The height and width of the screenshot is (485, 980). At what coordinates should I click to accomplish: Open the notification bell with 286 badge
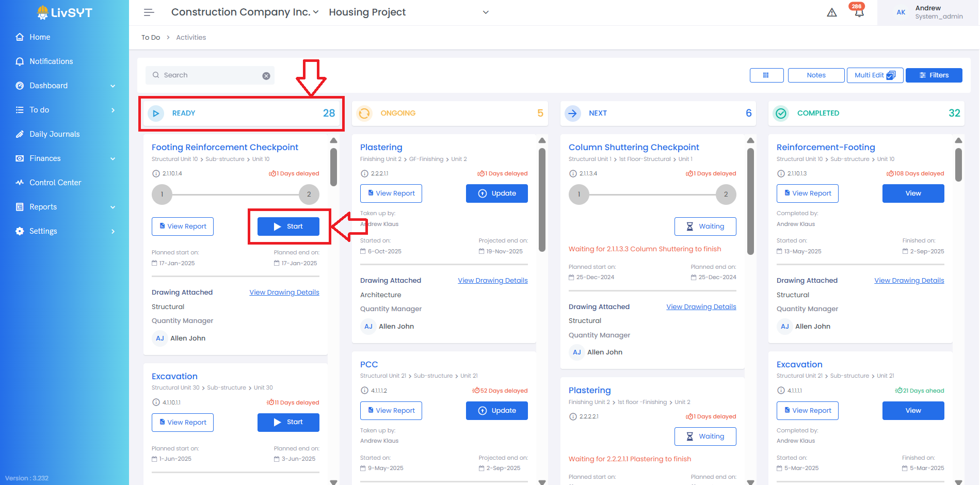click(x=859, y=13)
